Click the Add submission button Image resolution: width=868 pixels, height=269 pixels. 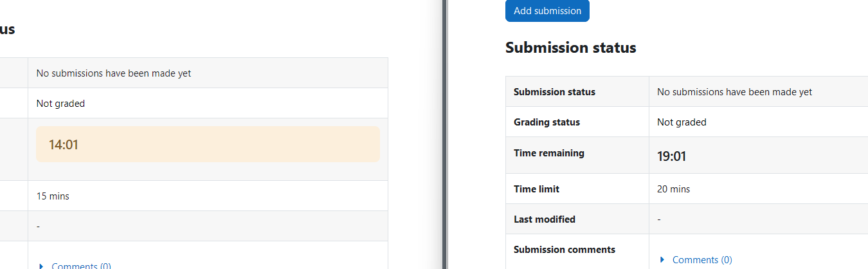547,11
